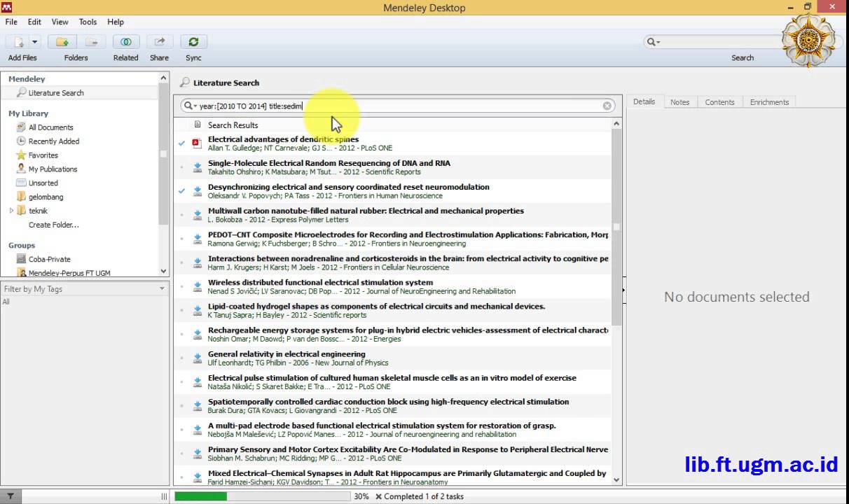Open the Tools menu
849x504 pixels.
pyautogui.click(x=88, y=22)
